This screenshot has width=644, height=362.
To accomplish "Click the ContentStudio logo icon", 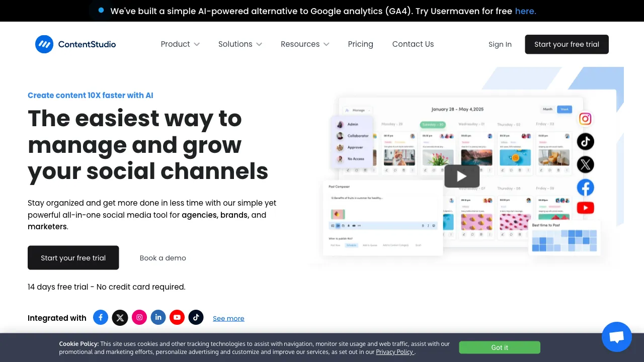I will coord(44,44).
